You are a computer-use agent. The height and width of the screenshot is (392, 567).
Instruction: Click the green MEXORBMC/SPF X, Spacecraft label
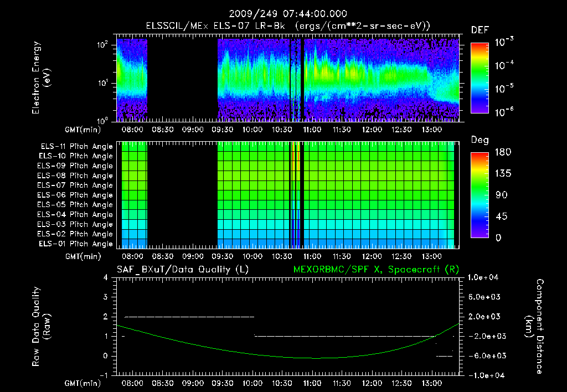click(x=377, y=270)
